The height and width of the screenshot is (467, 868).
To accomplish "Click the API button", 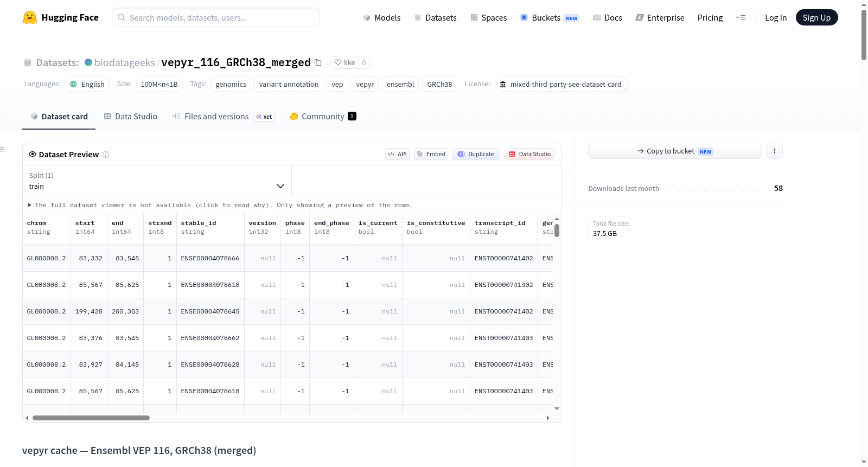I will pos(397,154).
